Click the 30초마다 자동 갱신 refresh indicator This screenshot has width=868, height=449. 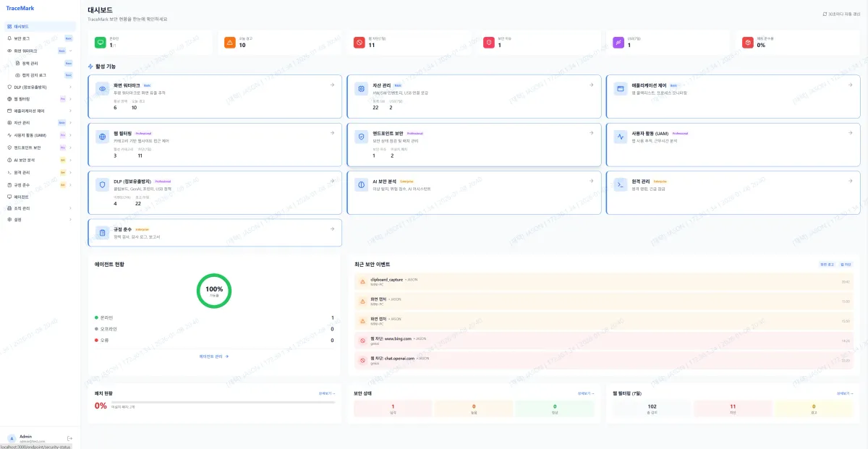coord(841,14)
